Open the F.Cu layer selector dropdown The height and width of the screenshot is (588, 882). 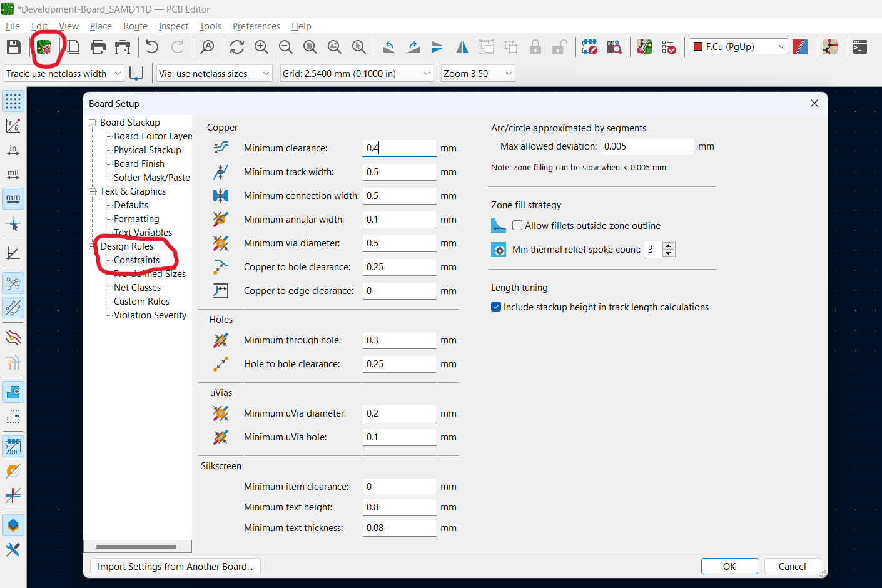(738, 47)
